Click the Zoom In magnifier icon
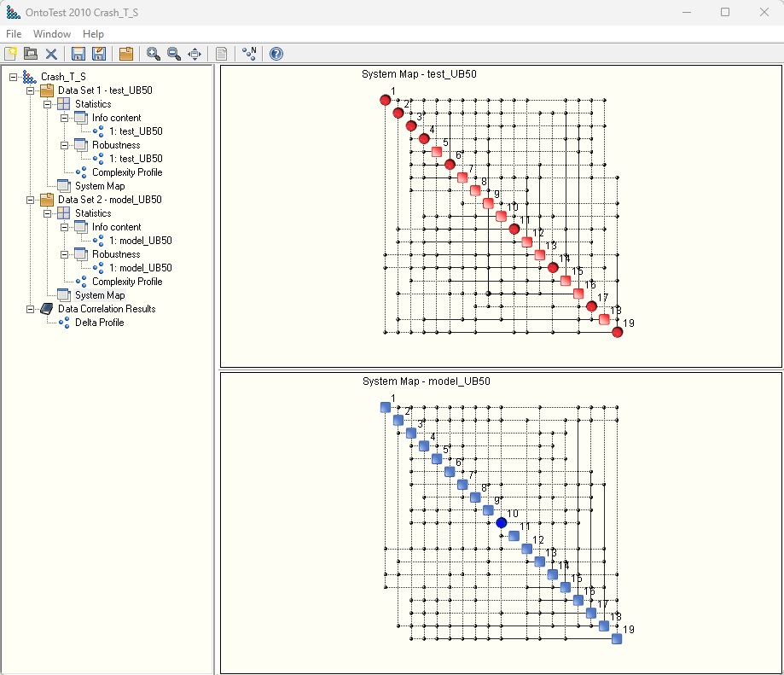Viewport: 784px width, 675px height. 154,54
